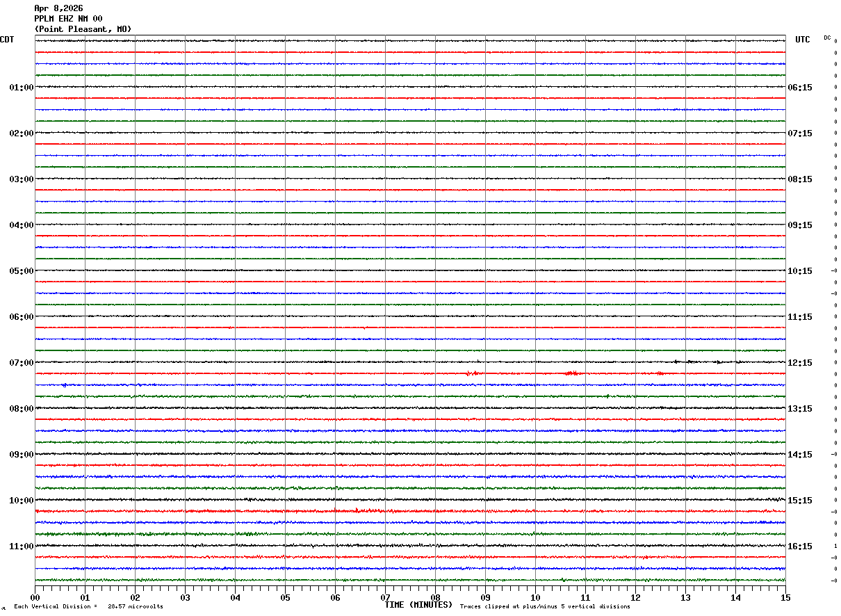This screenshot has width=841, height=616.
Task: Click the 12:15 UTC time label
Action: 799,363
